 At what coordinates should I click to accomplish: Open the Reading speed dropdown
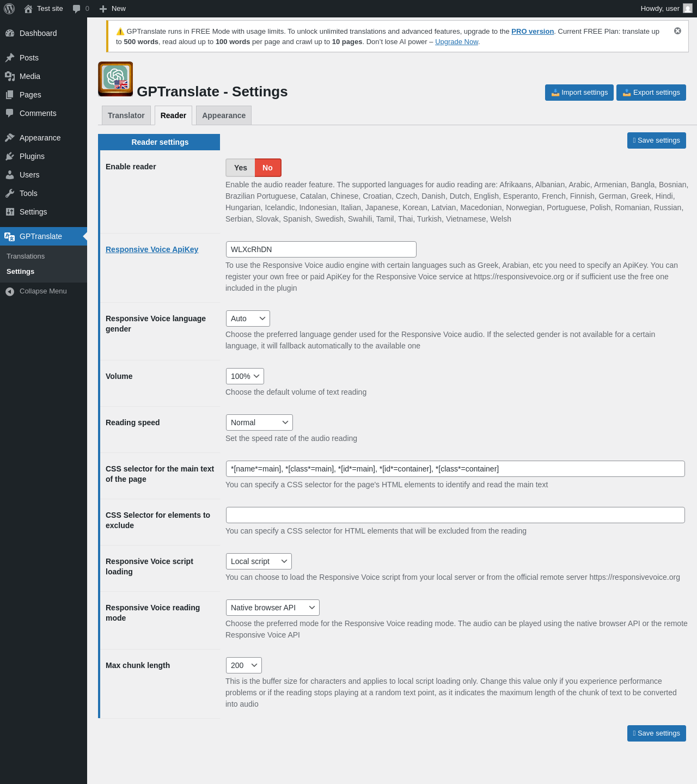tap(259, 422)
